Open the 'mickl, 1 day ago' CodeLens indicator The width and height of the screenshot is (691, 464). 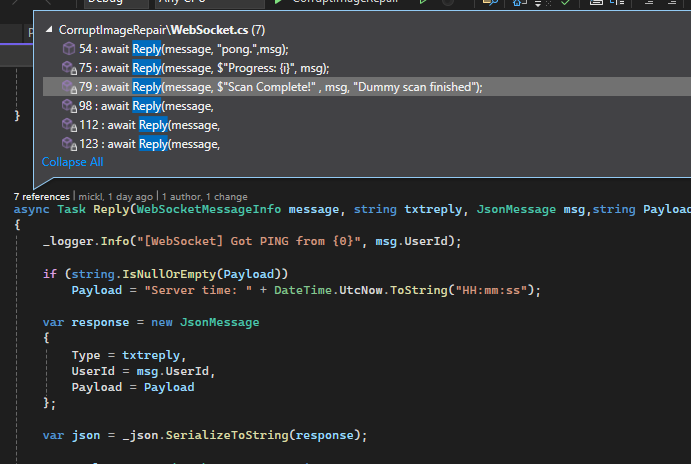(x=115, y=197)
